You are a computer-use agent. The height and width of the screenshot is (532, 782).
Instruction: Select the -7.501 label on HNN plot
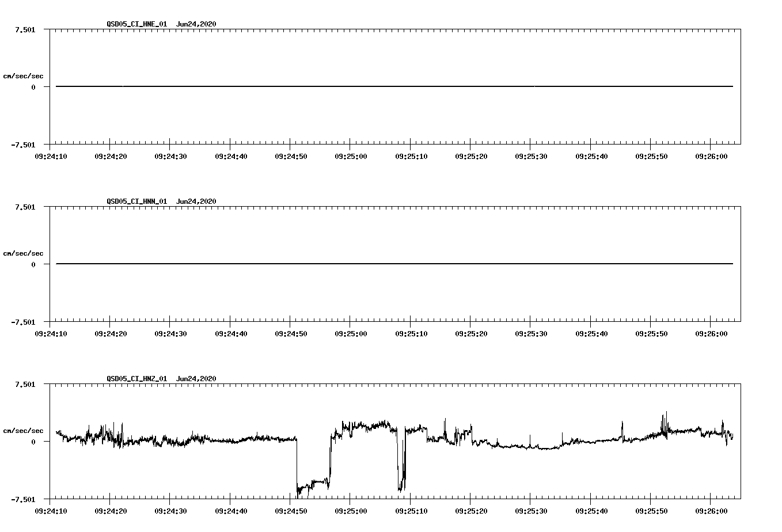[23, 322]
